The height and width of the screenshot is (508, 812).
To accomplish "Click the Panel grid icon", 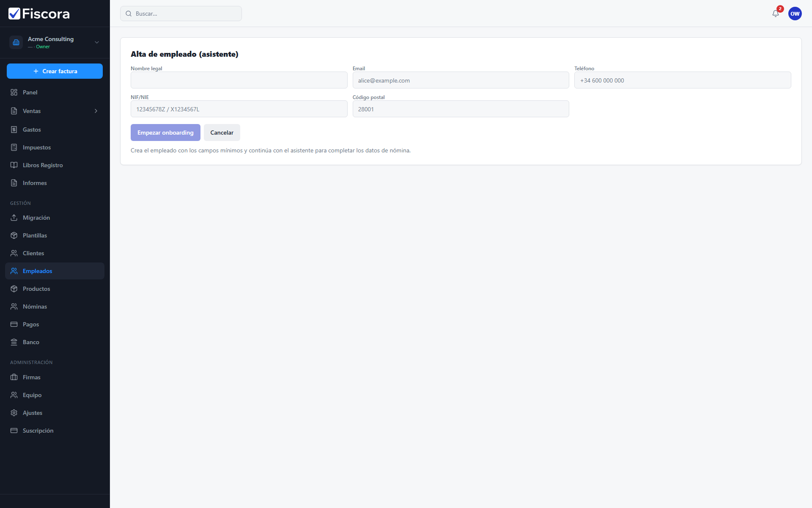I will 14,92.
